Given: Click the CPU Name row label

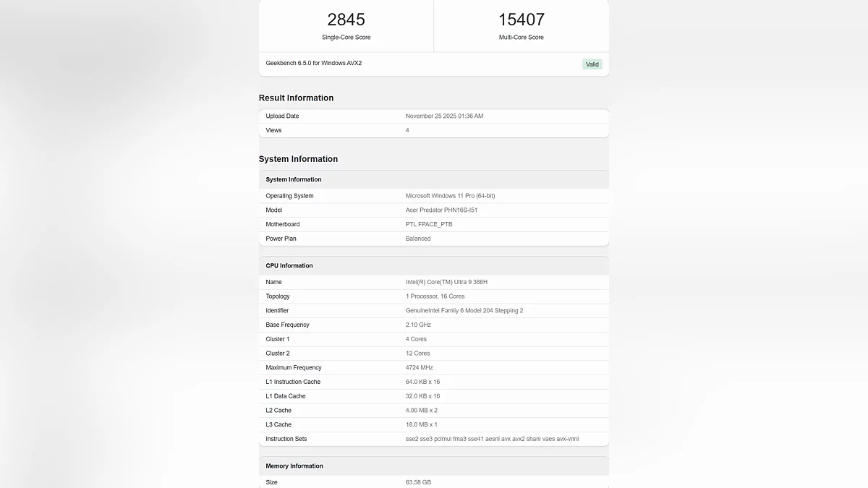Looking at the screenshot, I should [x=273, y=282].
